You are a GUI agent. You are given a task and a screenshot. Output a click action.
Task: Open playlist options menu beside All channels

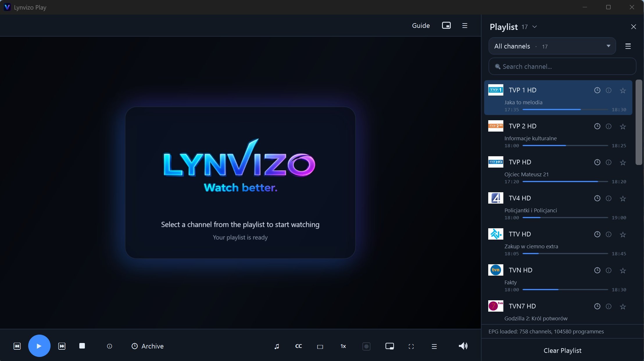coord(628,46)
